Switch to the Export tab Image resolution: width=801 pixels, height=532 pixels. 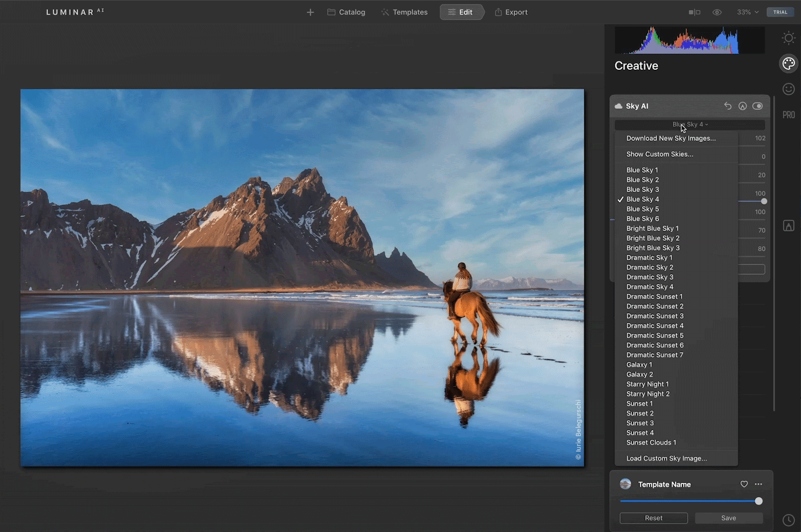click(x=511, y=12)
